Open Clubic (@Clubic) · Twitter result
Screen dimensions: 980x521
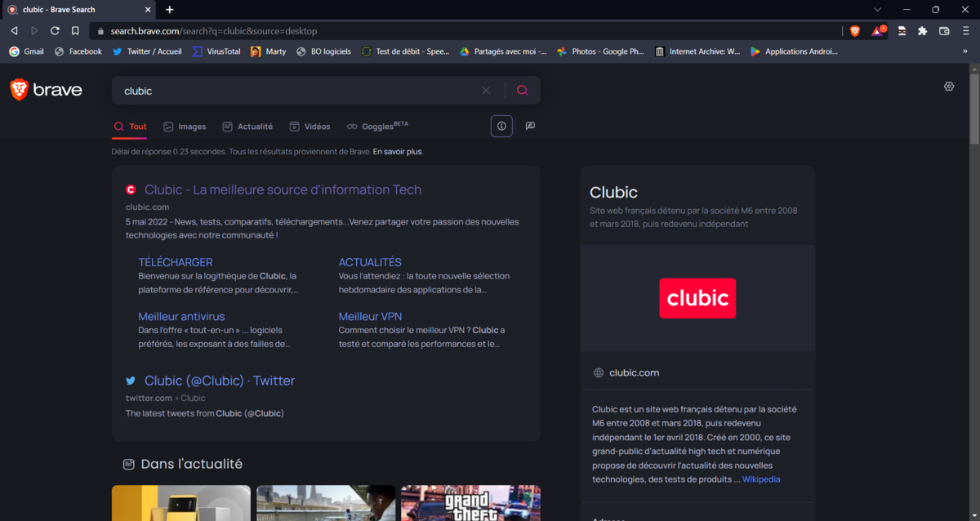coord(220,381)
